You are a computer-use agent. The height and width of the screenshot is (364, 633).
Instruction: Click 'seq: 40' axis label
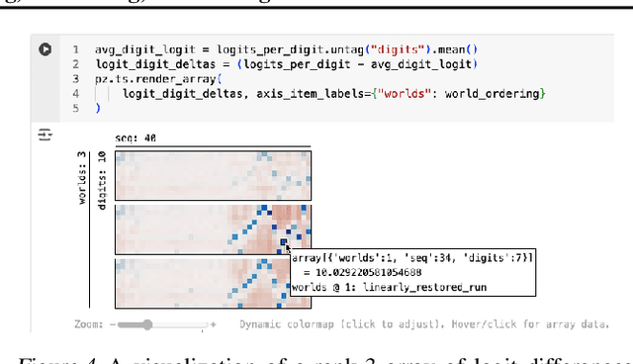point(136,138)
